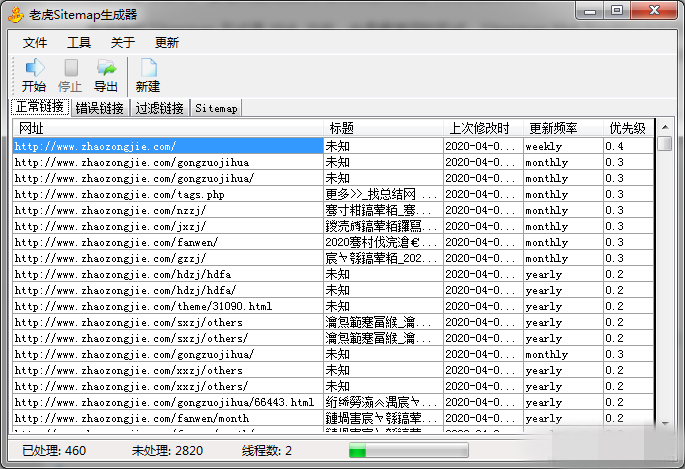Minimize the 老虎Sitemap生成器 window
This screenshot has height=469, width=685.
point(590,10)
